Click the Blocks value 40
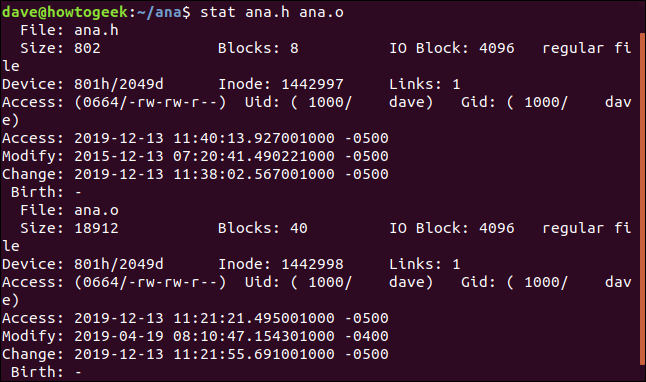The width and height of the screenshot is (646, 382). [x=299, y=228]
